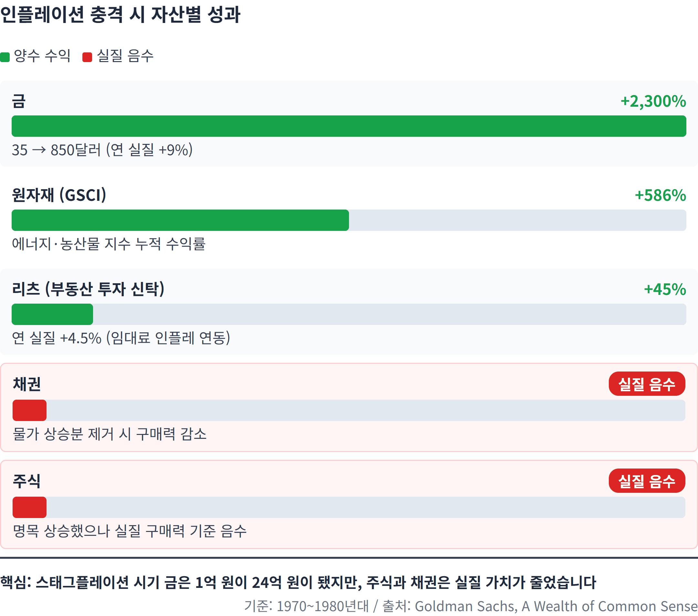Click the 리츠 (부동산 투자 신탁) title
The image size is (698, 616).
(88, 289)
